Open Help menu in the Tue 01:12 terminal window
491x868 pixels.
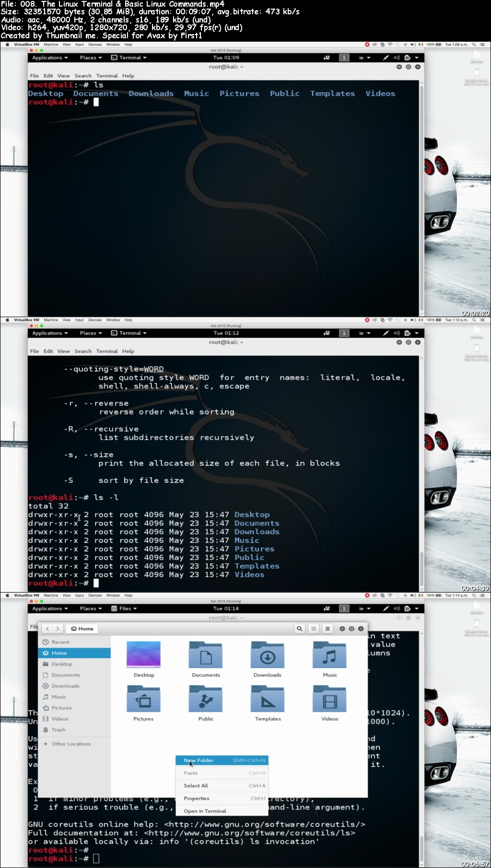128,351
